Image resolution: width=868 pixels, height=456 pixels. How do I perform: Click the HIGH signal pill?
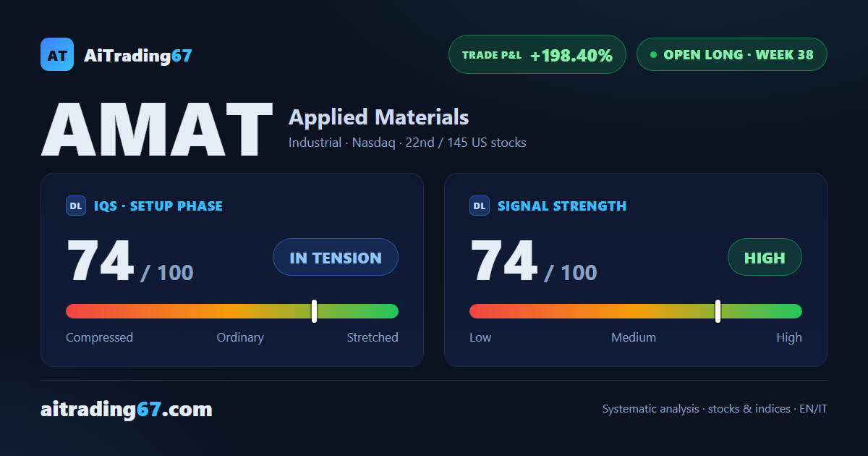pos(765,257)
